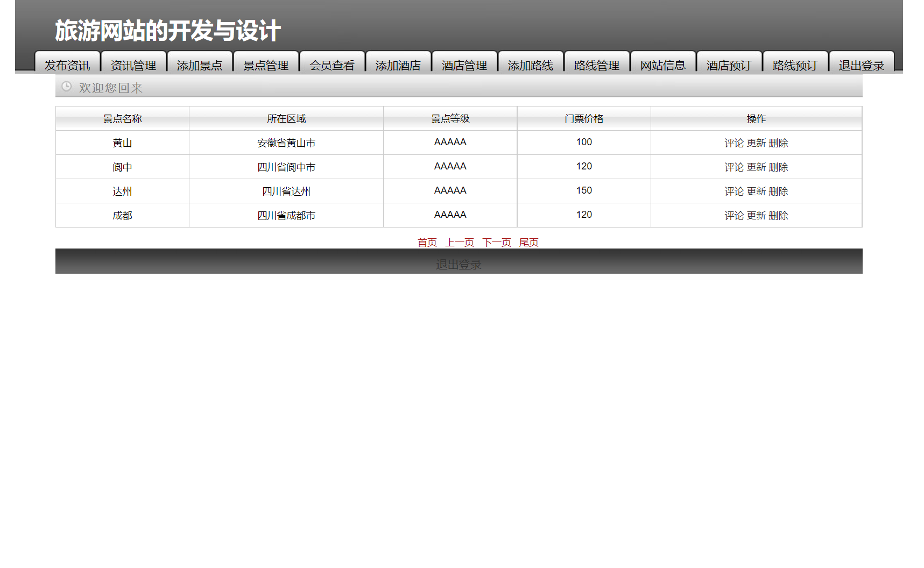Click the AAAAA rating in the 达州 row
The height and width of the screenshot is (568, 924).
pos(450,191)
